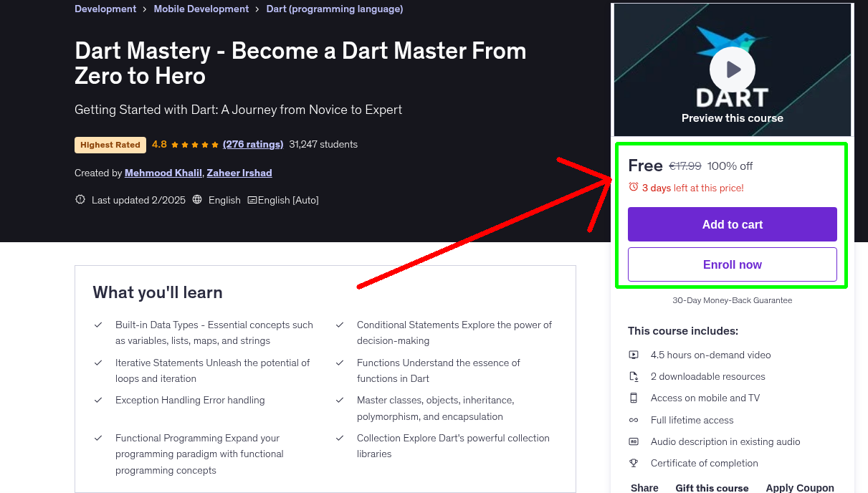The image size is (868, 493).
Task: Click the clock icon near Last updated
Action: (80, 199)
